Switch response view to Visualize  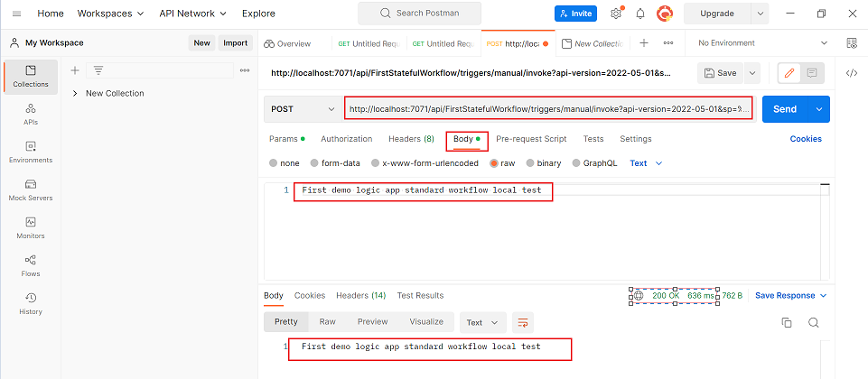tap(426, 321)
